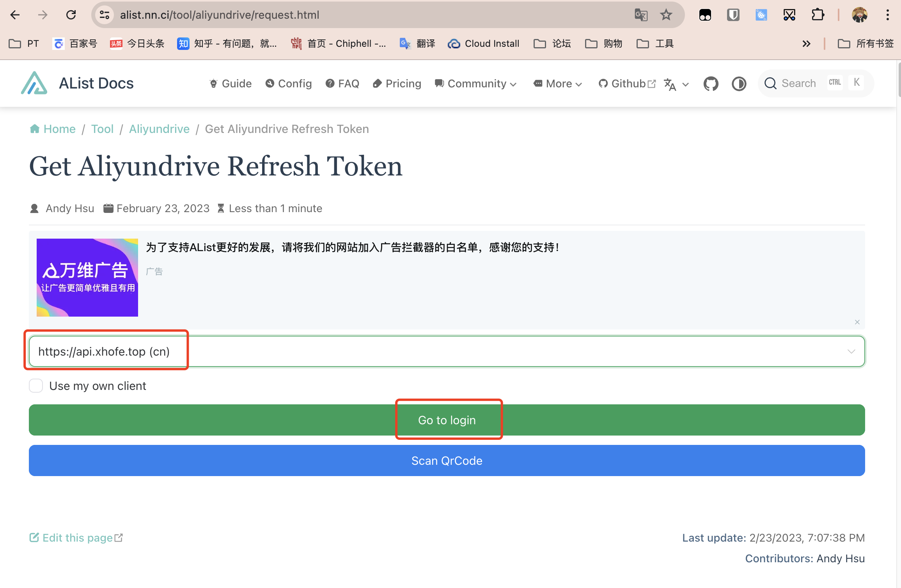Image resolution: width=901 pixels, height=588 pixels.
Task: Click the browser forward arrow
Action: tap(43, 15)
